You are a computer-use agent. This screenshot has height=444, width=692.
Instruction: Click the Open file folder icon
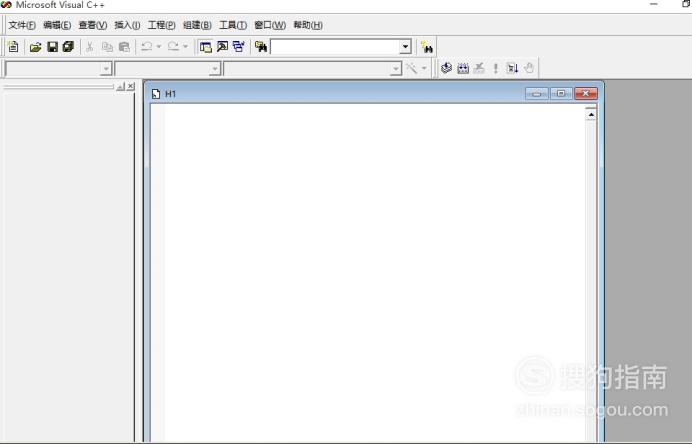point(35,47)
